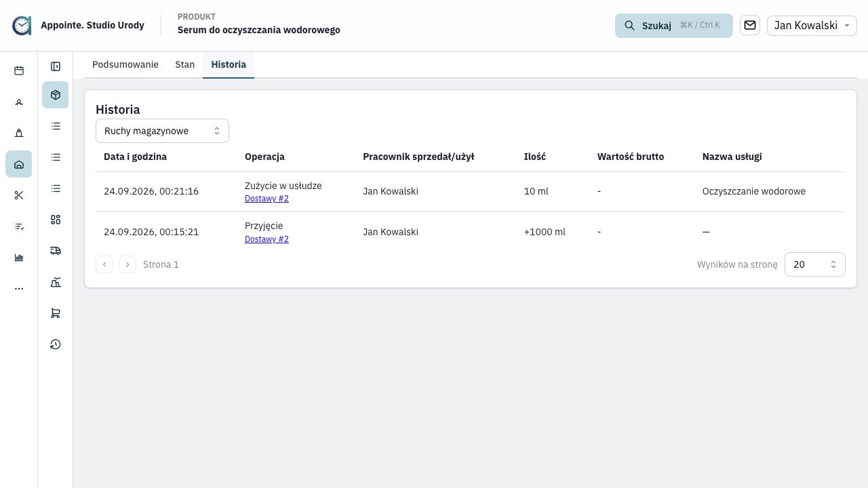The height and width of the screenshot is (488, 868).
Task: Click the Appointe. Studio Urody title
Action: pyautogui.click(x=92, y=25)
